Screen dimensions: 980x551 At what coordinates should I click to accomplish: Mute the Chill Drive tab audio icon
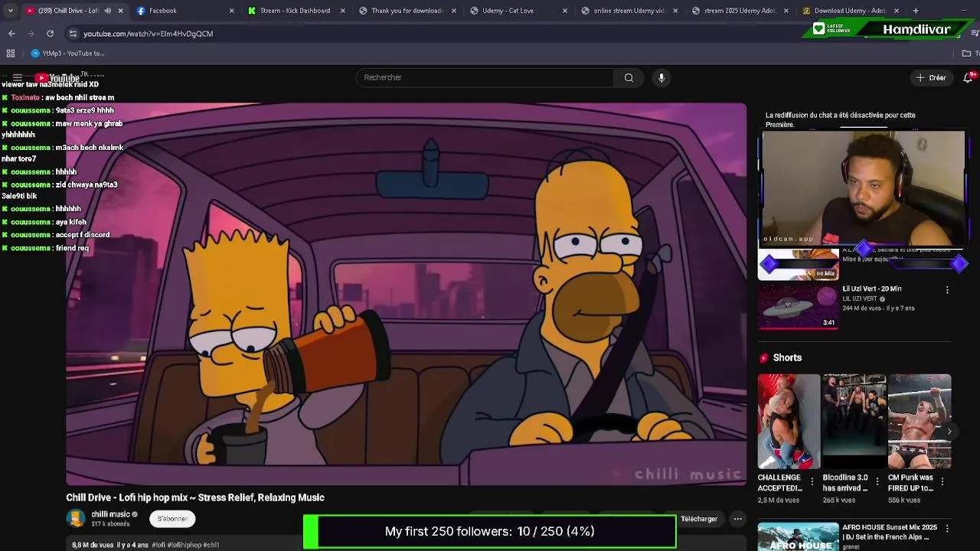click(107, 11)
